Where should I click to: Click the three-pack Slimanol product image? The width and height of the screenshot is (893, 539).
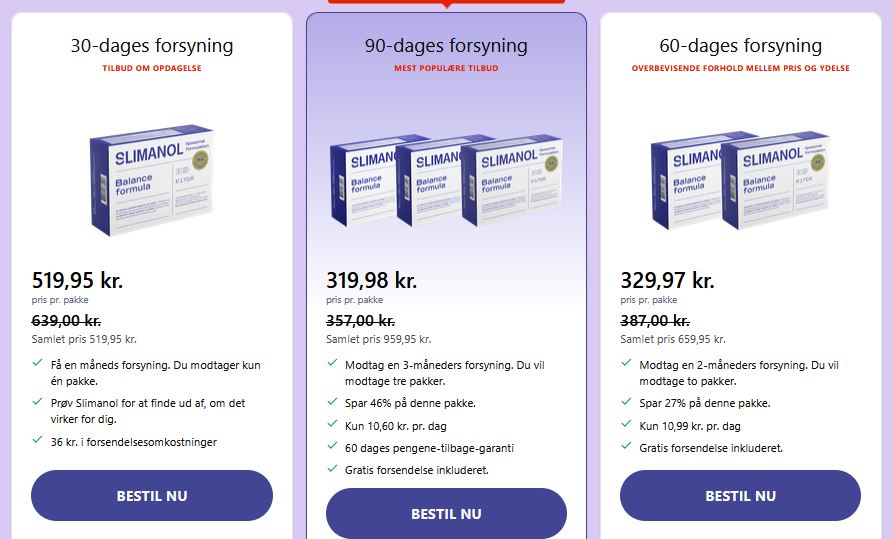(x=446, y=178)
